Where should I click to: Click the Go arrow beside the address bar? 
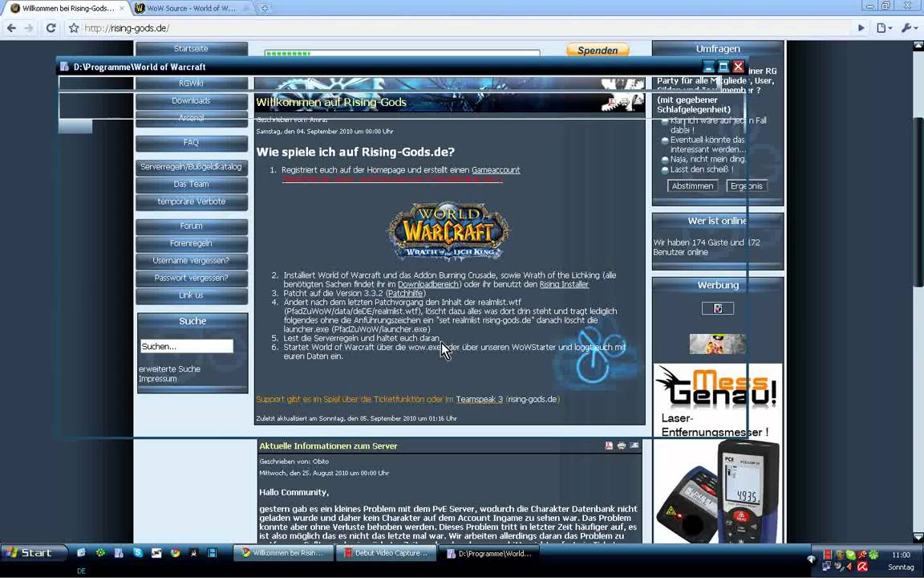point(861,28)
